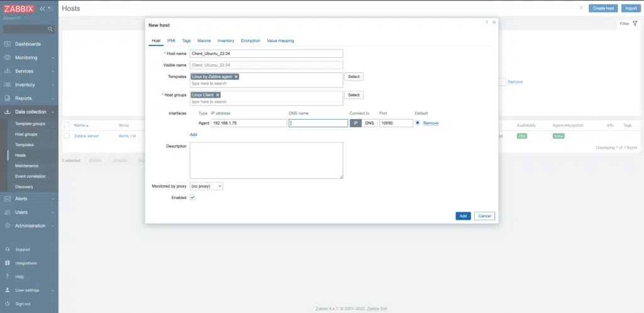
Task: Click the Cancel button
Action: pos(485,216)
